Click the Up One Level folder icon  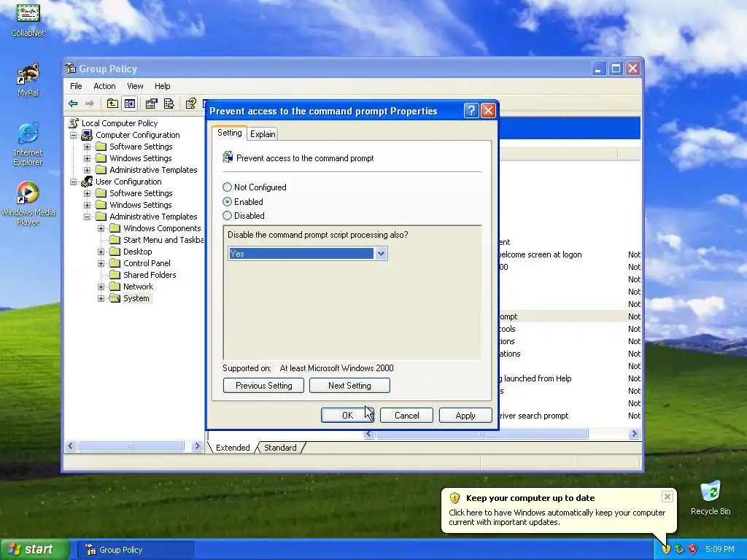(x=112, y=104)
